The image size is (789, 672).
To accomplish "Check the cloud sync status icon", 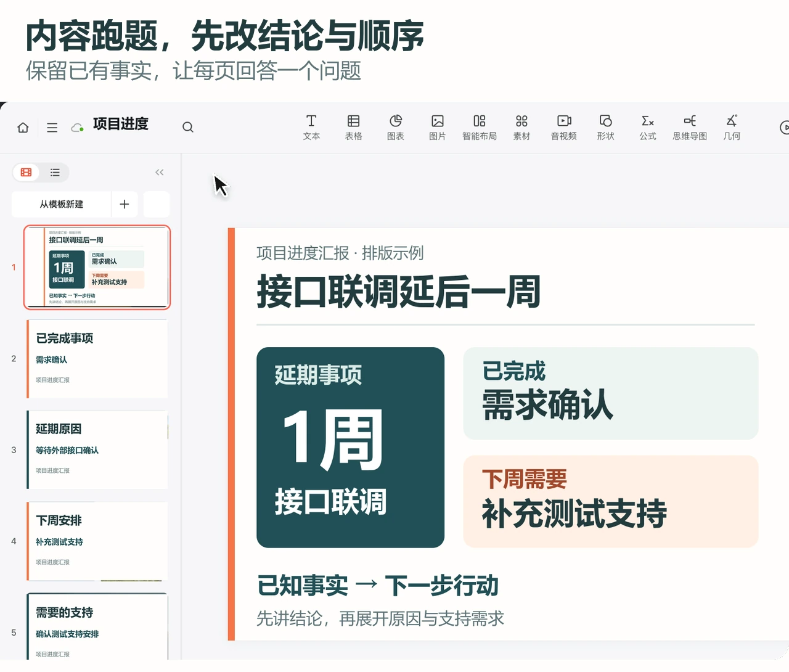I will (78, 128).
